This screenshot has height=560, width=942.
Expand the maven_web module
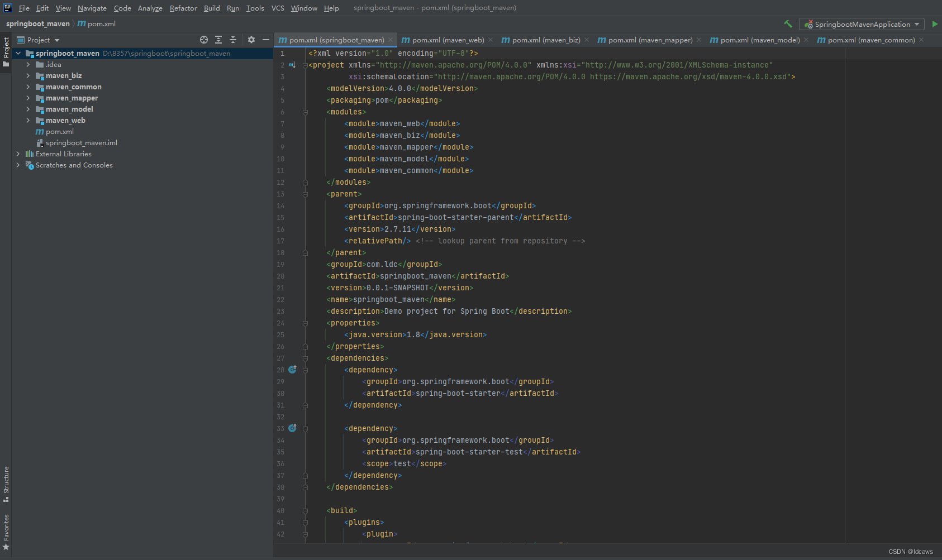coord(28,121)
